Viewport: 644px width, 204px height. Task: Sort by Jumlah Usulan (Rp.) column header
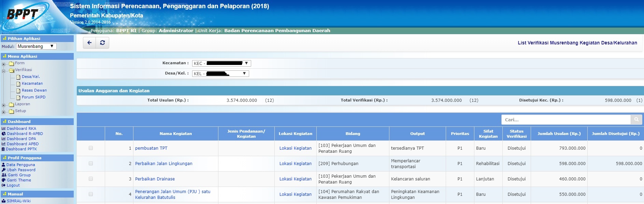point(559,134)
